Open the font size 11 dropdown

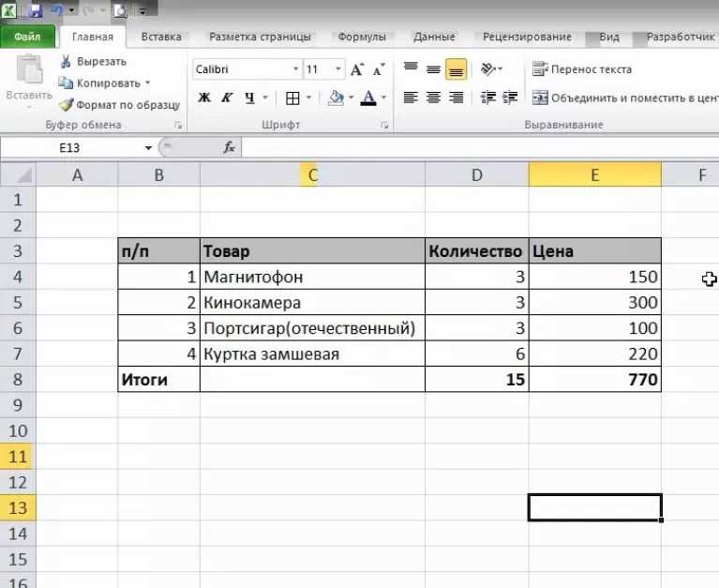pos(338,69)
